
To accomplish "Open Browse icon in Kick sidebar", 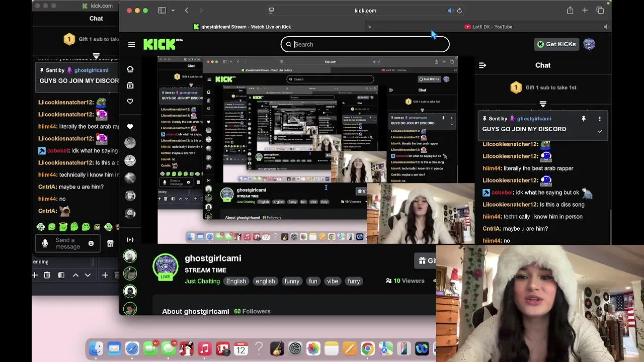I will [130, 85].
